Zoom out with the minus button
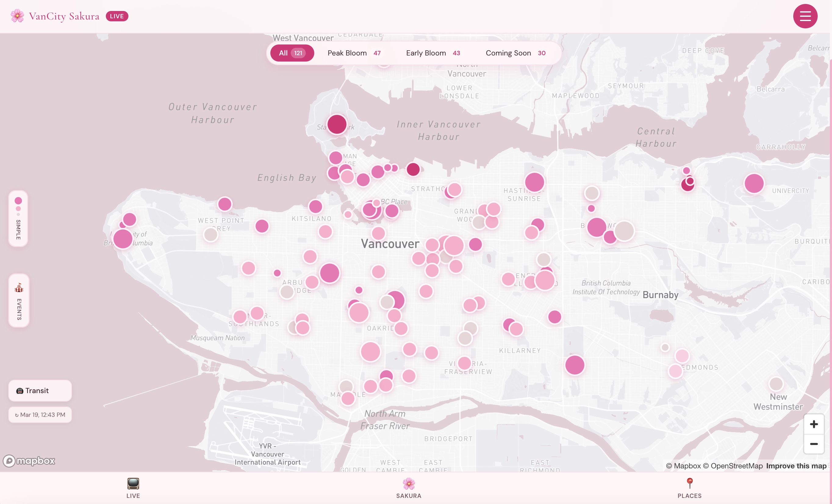This screenshot has width=832, height=504. (x=814, y=444)
